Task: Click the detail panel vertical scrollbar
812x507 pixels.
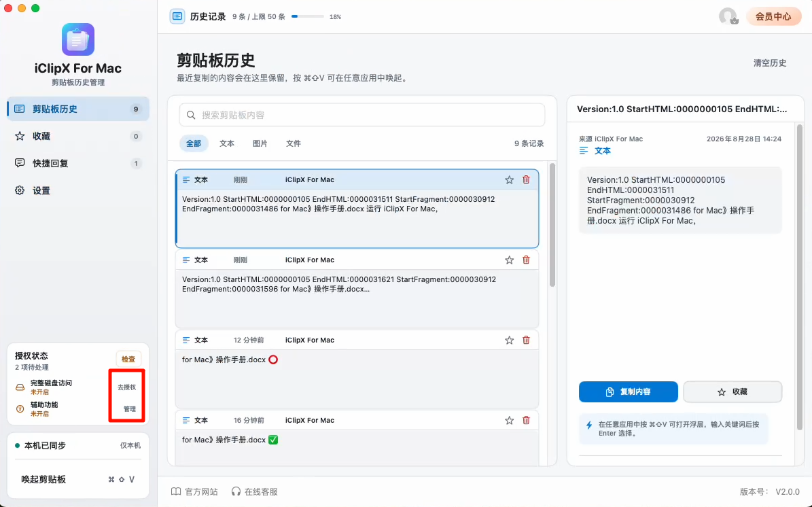Action: tap(800, 277)
